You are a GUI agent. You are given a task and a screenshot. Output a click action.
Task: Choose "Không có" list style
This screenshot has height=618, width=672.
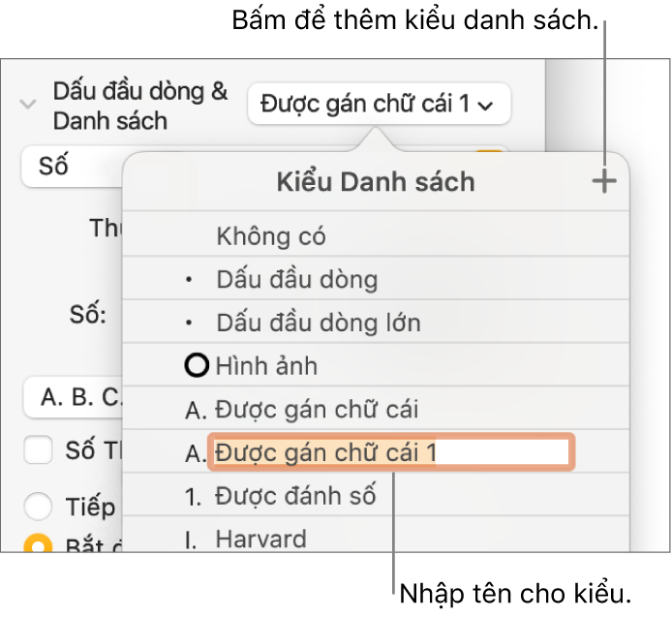pos(271,236)
